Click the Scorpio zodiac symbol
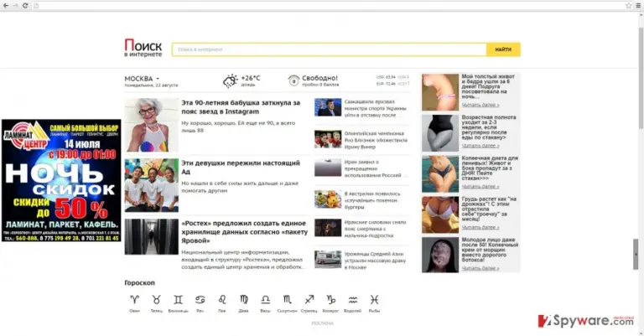Image resolution: width=644 pixels, height=336 pixels. tap(287, 299)
